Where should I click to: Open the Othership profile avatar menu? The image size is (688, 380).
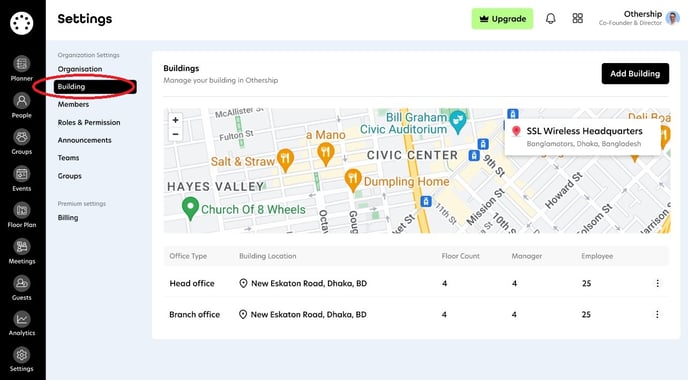672,18
